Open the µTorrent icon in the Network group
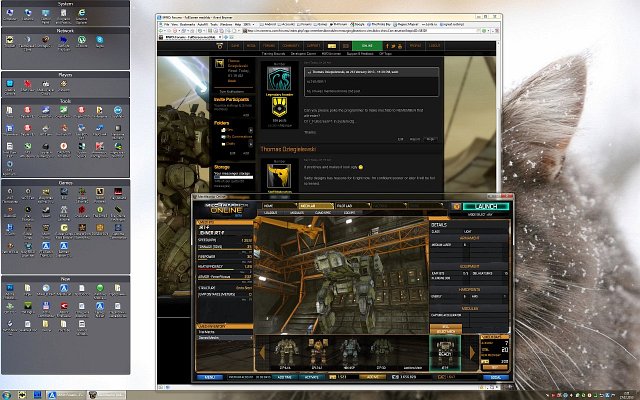640x400 pixels. click(82, 40)
